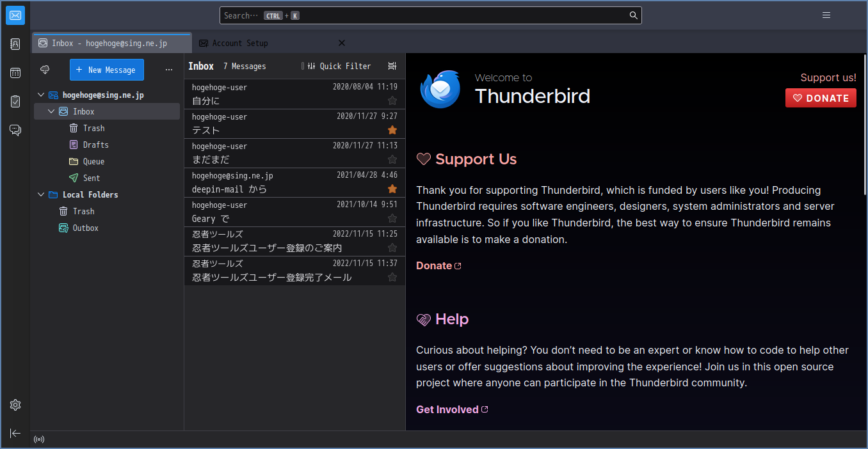Star the message Geary で
Viewport: 868px width, 449px height.
(392, 218)
